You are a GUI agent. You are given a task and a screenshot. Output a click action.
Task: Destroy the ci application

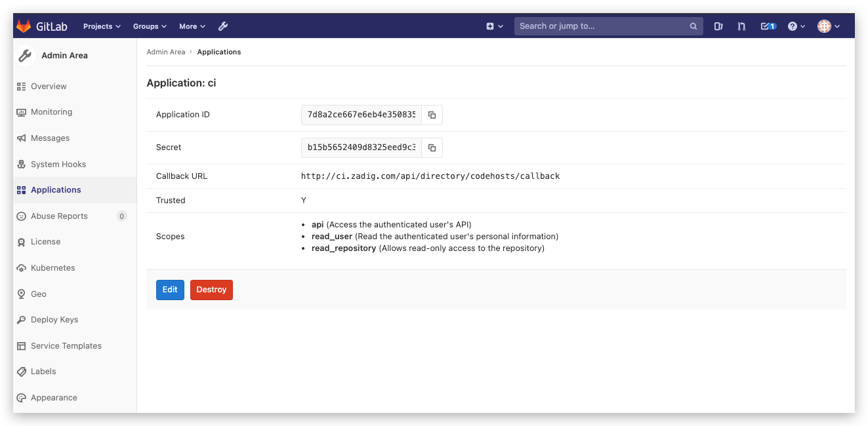coord(211,289)
